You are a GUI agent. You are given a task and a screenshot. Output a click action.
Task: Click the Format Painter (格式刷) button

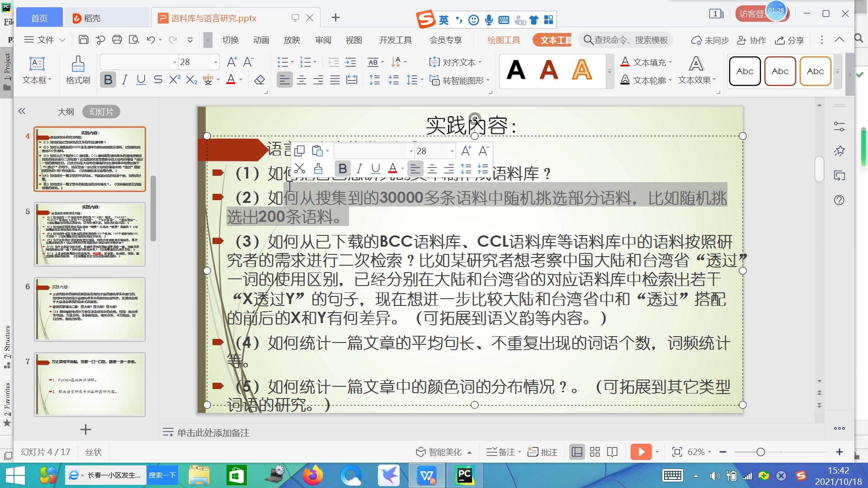(x=78, y=70)
